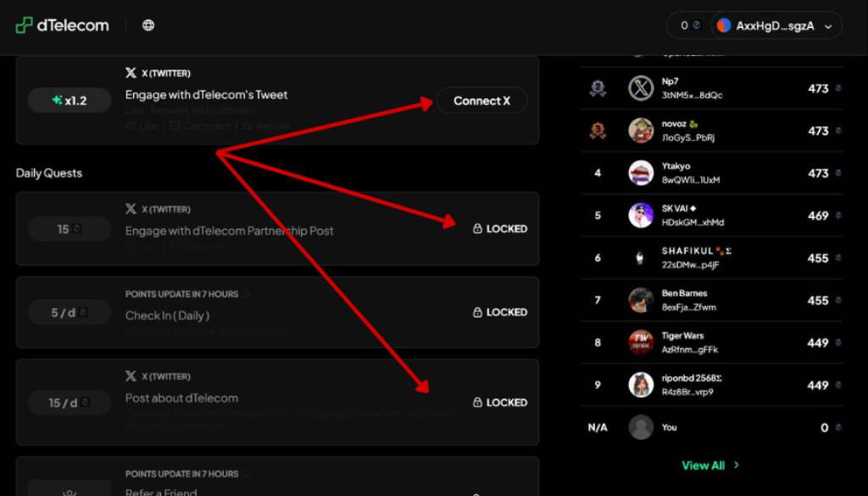
Task: Click the wallet avatar icon
Action: point(723,25)
